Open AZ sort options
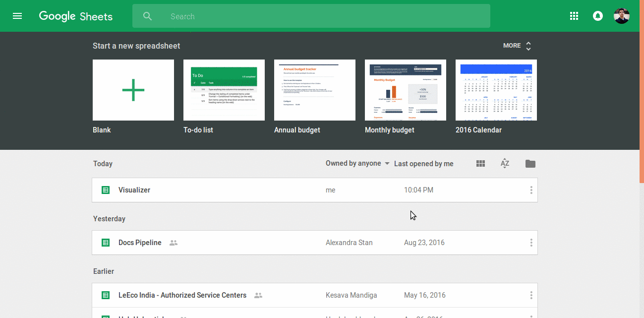This screenshot has width=644, height=318. 505,164
